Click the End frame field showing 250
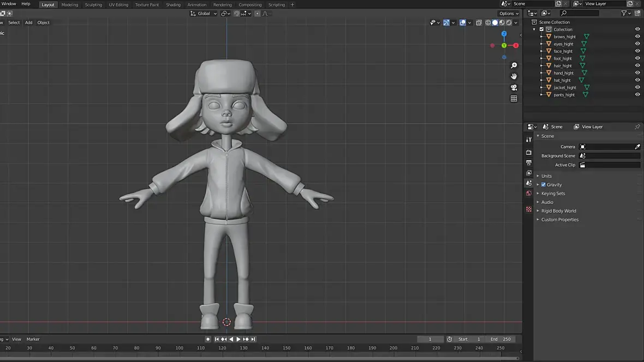Image resolution: width=644 pixels, height=362 pixels. (x=500, y=339)
